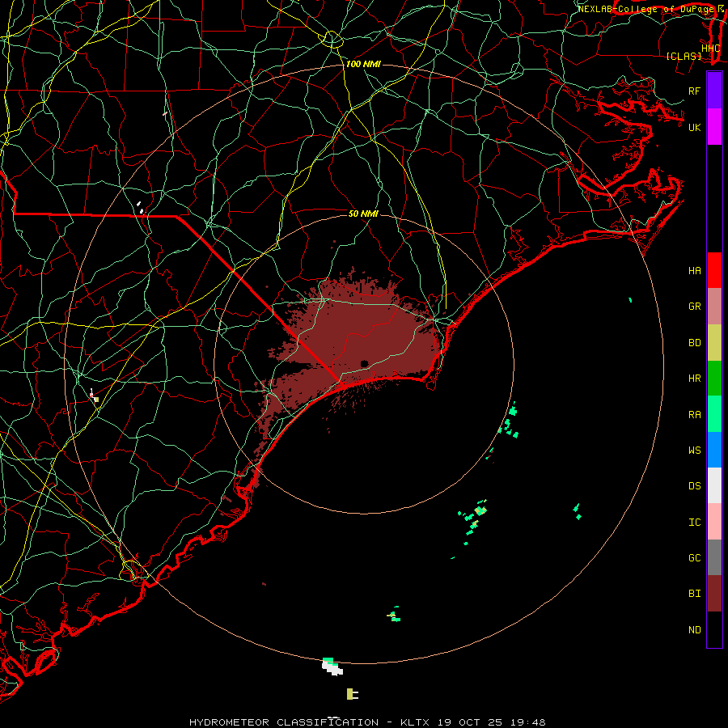
Task: Click the red HA legend color swatch
Action: click(x=714, y=270)
